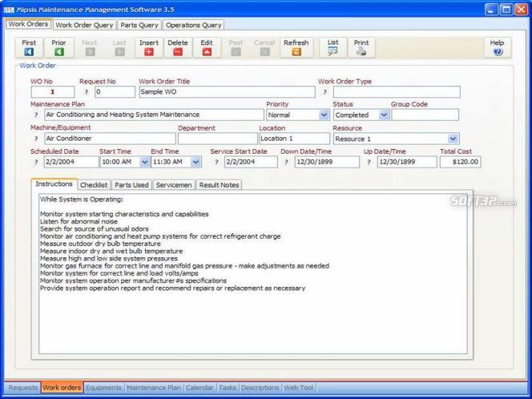
Task: Go to Calendar bottom section
Action: coord(199,388)
